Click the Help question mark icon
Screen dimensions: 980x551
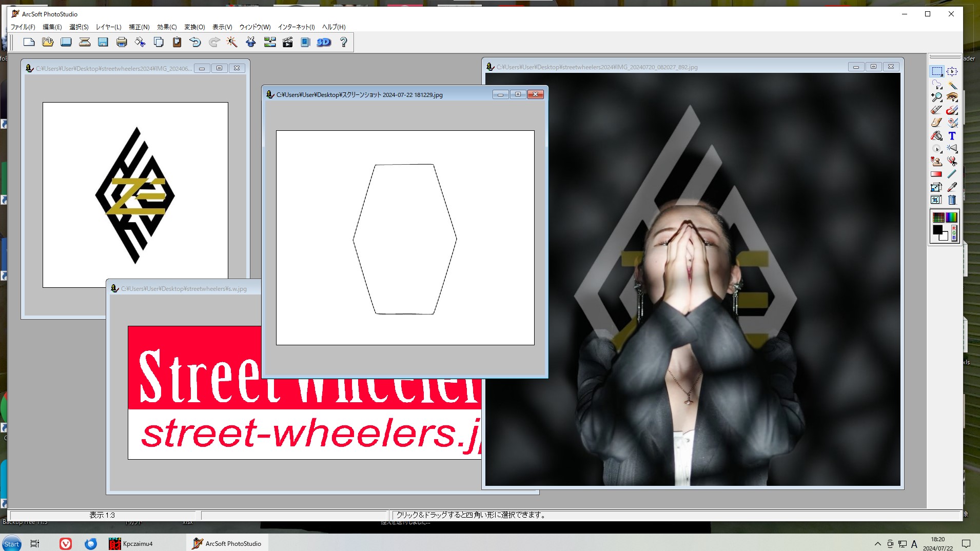(344, 42)
